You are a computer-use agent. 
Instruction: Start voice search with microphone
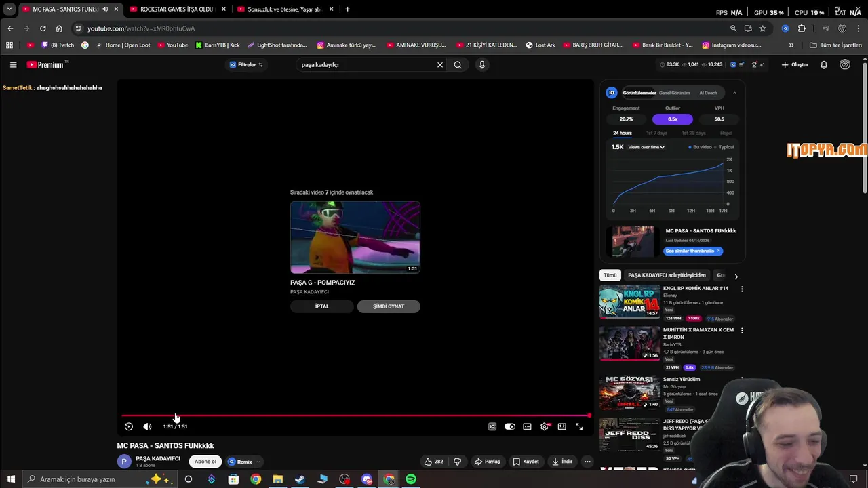coord(482,65)
